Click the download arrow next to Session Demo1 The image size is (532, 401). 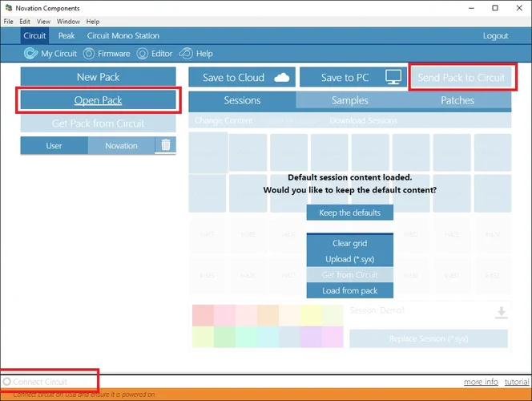501,313
